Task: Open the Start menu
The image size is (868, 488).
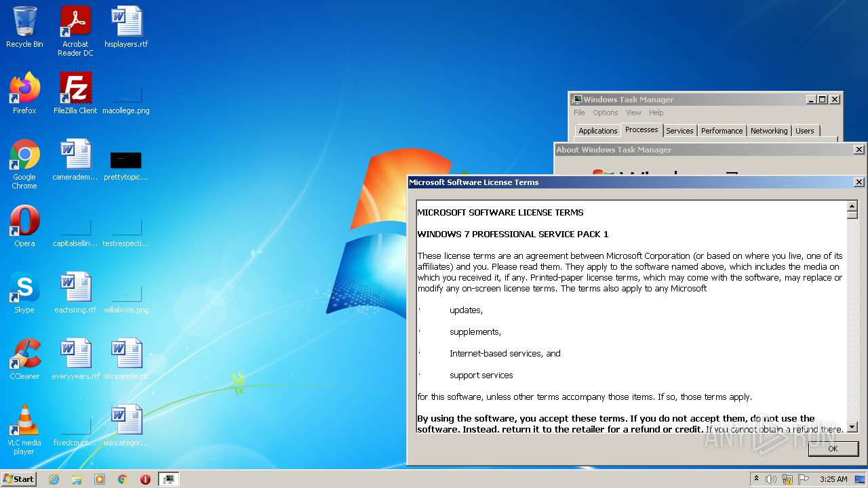Action: (19, 479)
